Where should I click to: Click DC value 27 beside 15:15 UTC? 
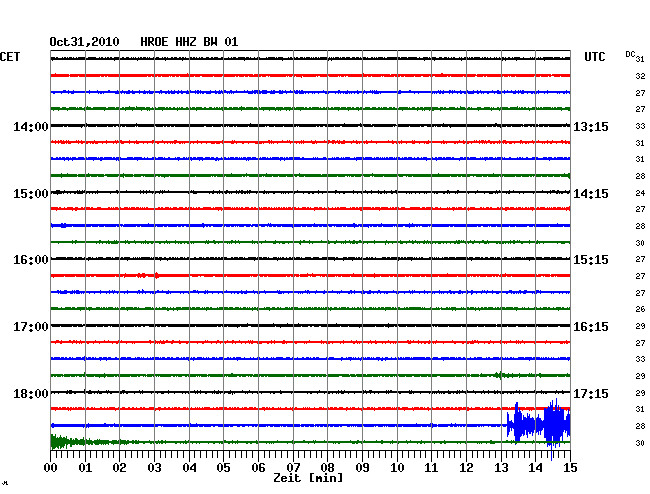pos(640,259)
